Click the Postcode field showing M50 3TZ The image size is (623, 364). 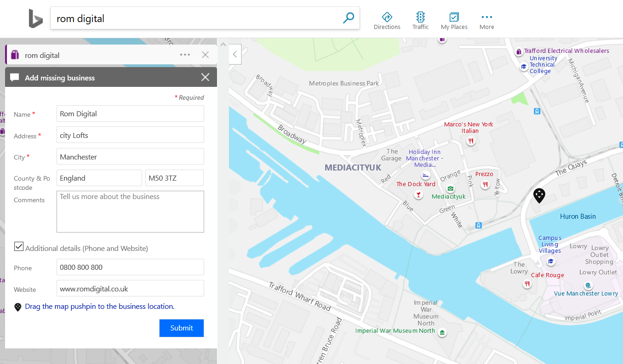pyautogui.click(x=174, y=178)
